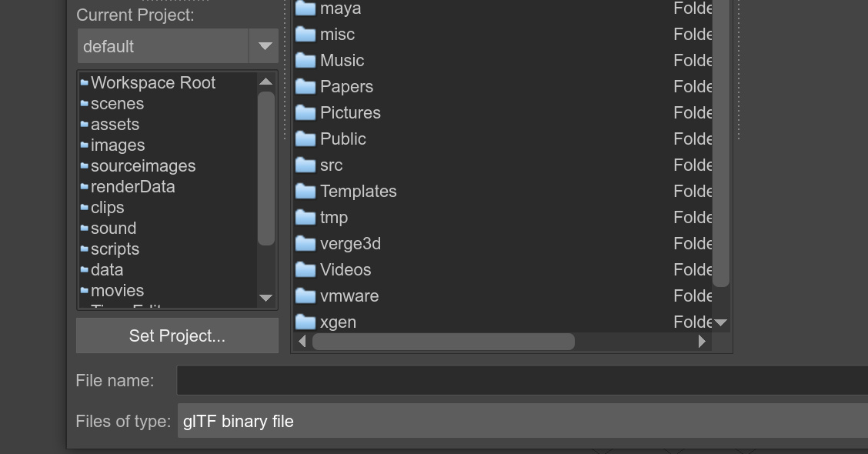Select the sourceimages project folder
This screenshot has width=868, height=454.
143,165
